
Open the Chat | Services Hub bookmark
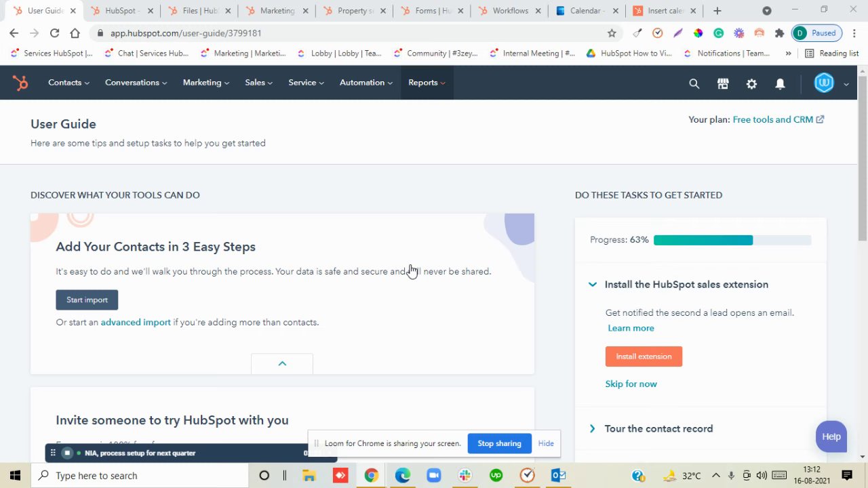[146, 53]
